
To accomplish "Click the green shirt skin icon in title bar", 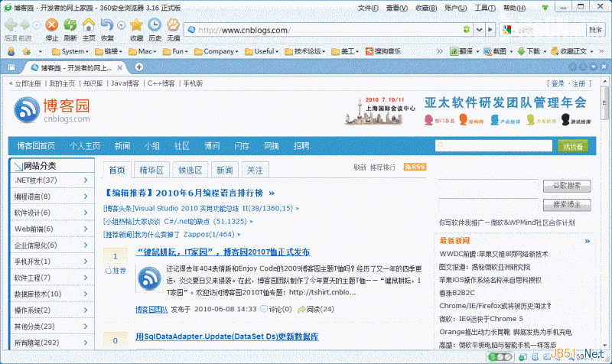I will click(545, 8).
